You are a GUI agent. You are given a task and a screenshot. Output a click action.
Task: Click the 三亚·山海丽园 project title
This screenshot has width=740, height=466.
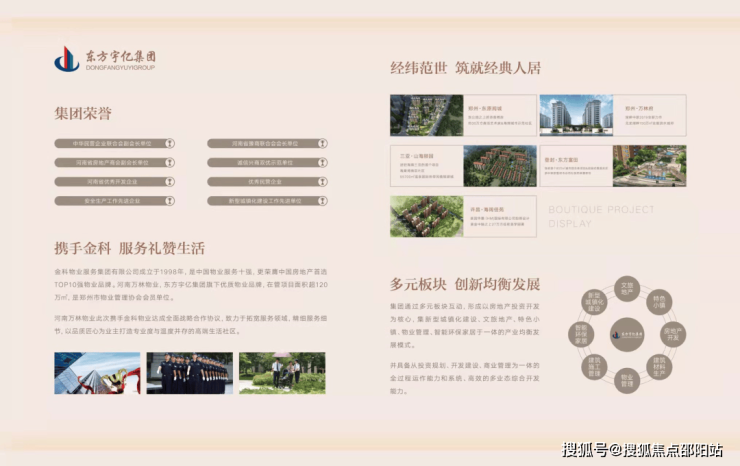coord(417,156)
